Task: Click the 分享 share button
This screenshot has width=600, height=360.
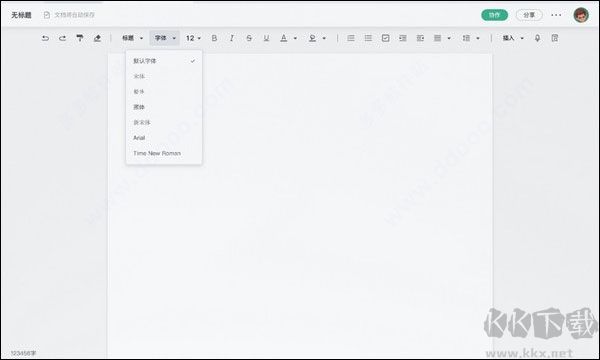Action: click(529, 15)
